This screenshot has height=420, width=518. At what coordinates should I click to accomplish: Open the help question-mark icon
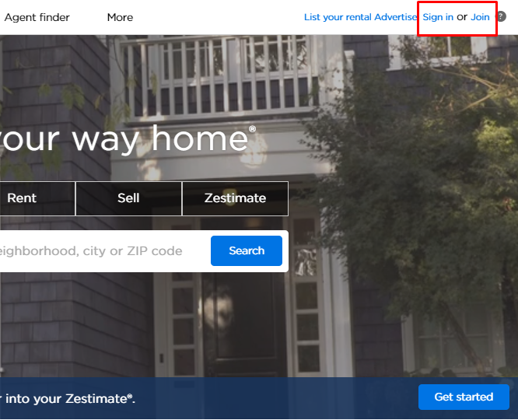pyautogui.click(x=501, y=16)
